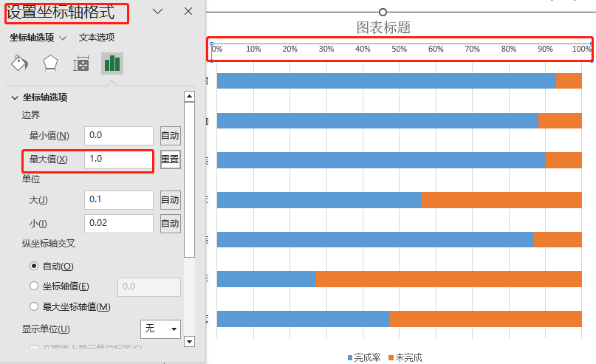This screenshot has width=596, height=364.
Task: Click the 30% axis label
Action: tap(326, 49)
